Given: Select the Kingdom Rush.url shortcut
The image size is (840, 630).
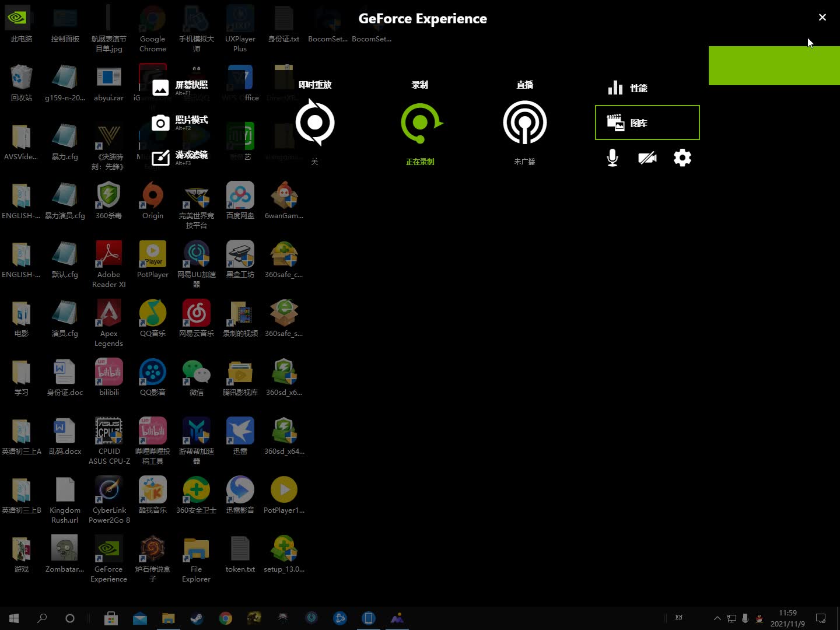Looking at the screenshot, I should (65, 500).
